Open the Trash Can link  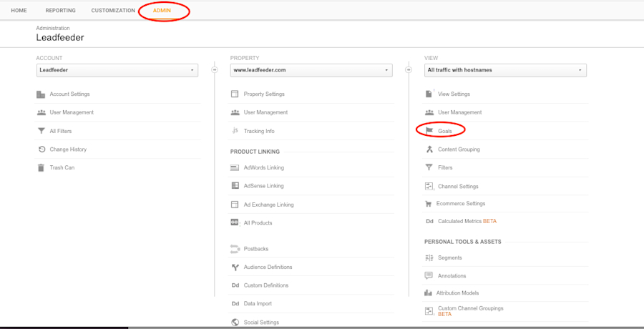[62, 167]
